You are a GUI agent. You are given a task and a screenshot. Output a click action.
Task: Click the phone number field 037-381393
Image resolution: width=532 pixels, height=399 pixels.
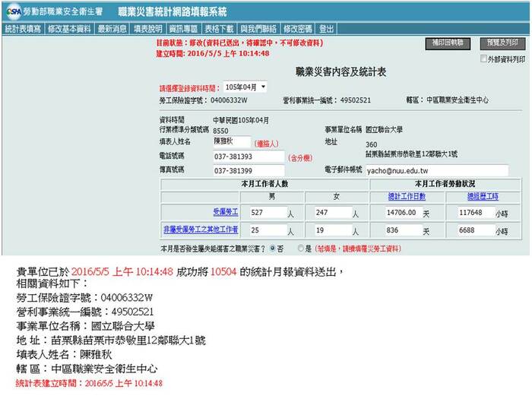pos(249,157)
